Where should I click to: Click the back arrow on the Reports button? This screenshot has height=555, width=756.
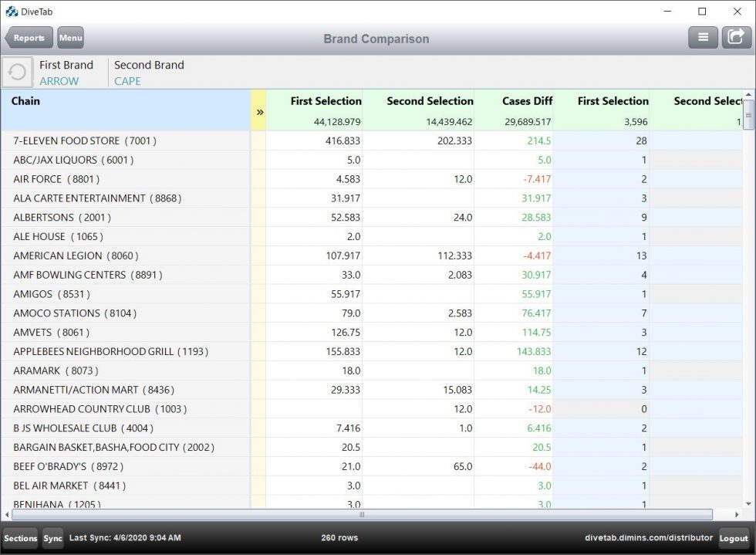click(11, 37)
